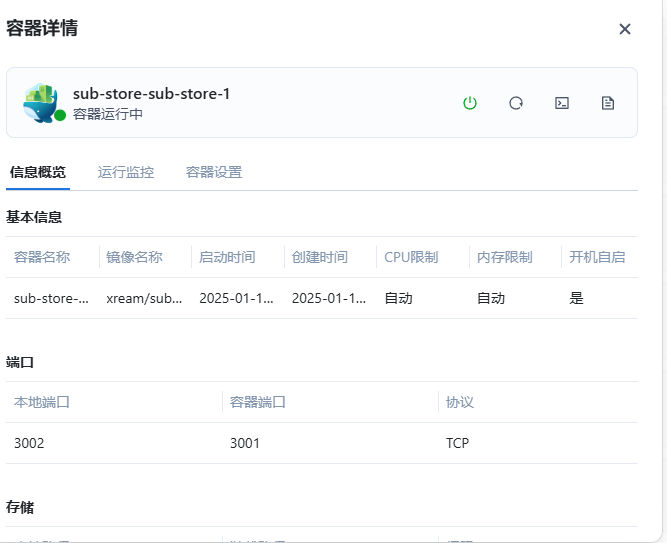Click the 创建时间 column header

pos(319,257)
